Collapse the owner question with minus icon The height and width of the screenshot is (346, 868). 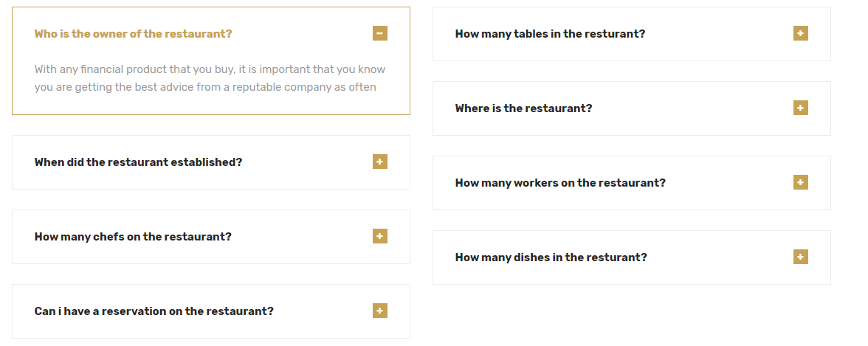click(x=380, y=33)
